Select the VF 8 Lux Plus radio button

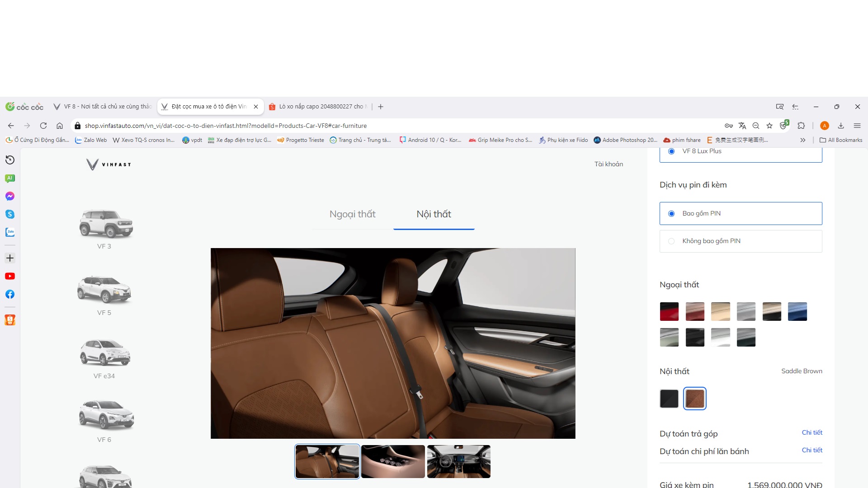click(x=671, y=151)
